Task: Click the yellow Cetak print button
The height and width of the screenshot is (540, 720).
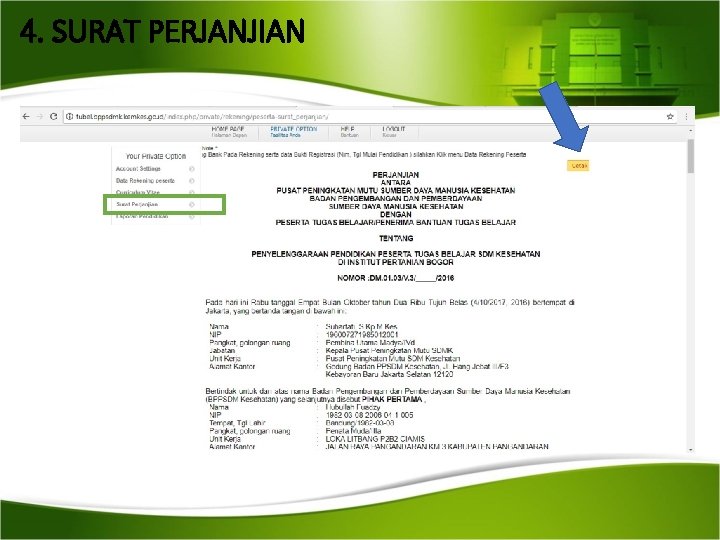Action: [x=578, y=166]
